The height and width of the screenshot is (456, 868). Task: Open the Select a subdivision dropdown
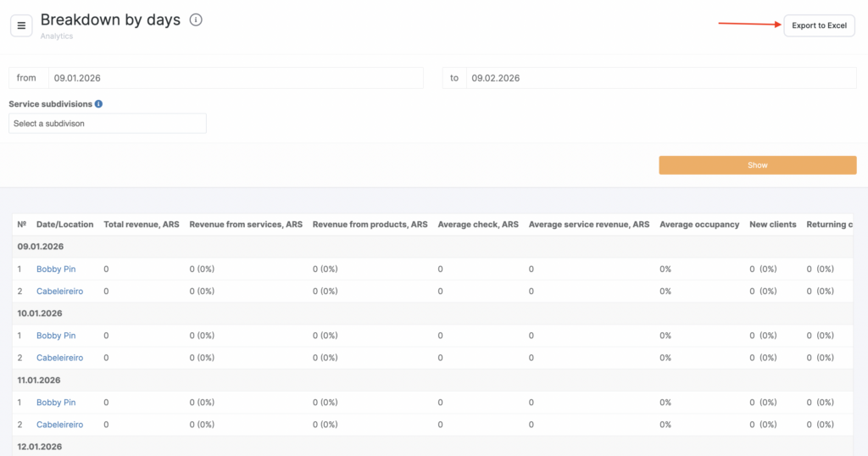click(x=108, y=124)
